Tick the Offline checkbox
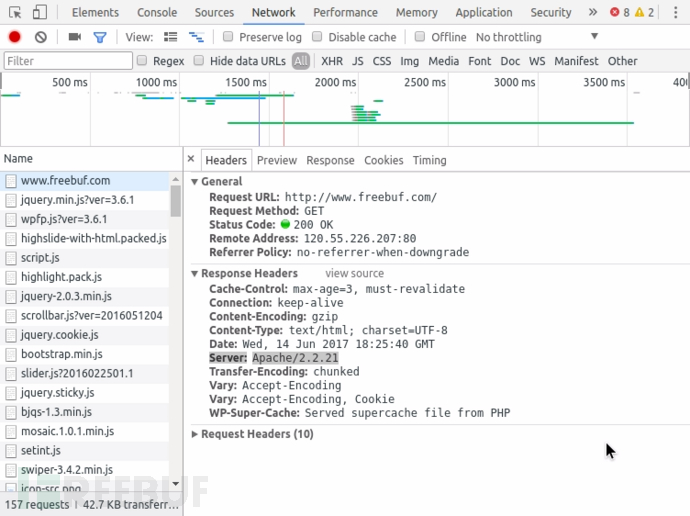The height and width of the screenshot is (516, 690). pos(421,37)
